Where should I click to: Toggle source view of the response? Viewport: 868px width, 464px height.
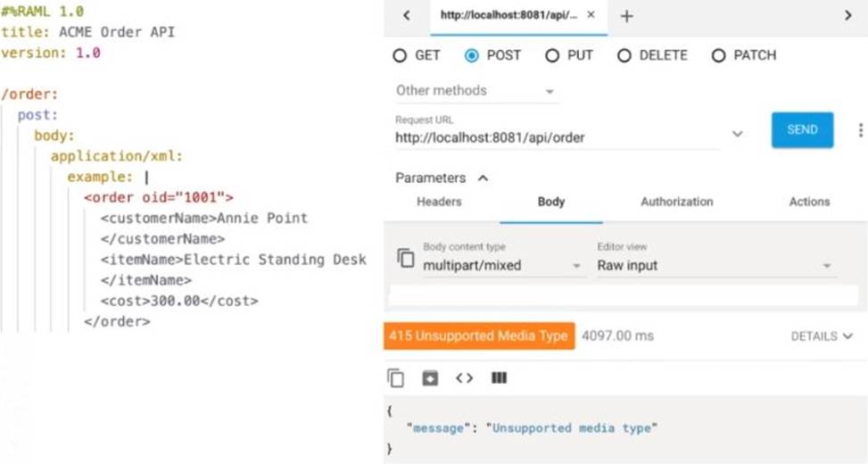coord(464,378)
